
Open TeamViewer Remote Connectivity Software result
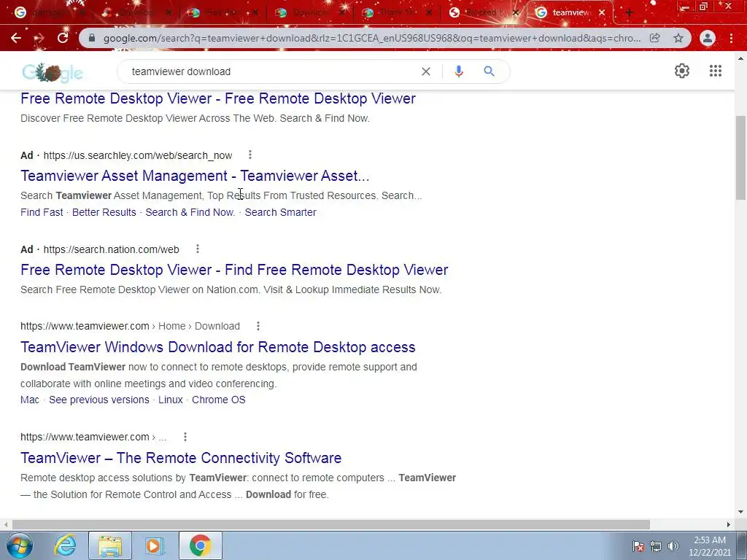click(181, 458)
